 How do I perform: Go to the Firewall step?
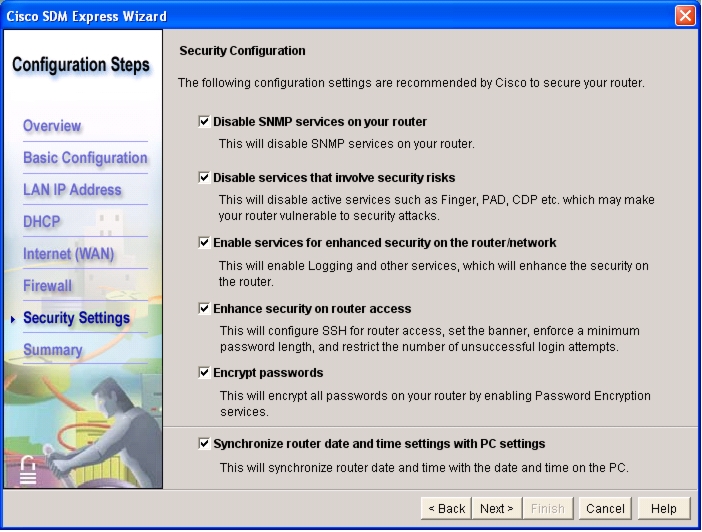tap(47, 286)
